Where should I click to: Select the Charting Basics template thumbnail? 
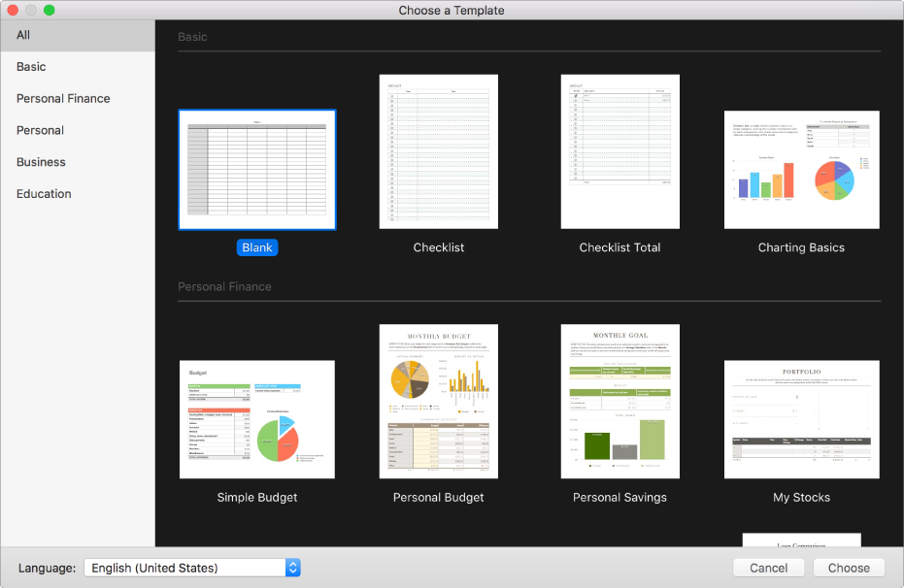801,170
